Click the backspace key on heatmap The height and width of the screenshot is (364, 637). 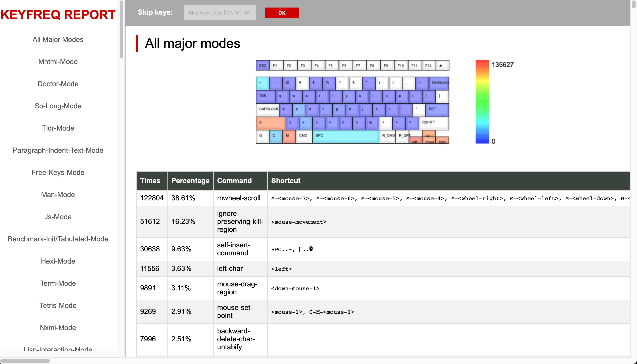point(439,83)
